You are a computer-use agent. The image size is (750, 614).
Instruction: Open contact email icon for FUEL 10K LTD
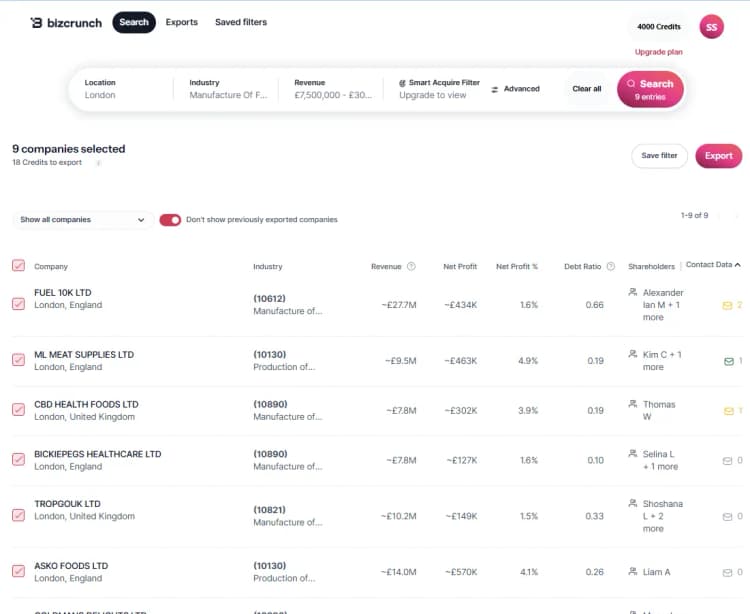(727, 305)
